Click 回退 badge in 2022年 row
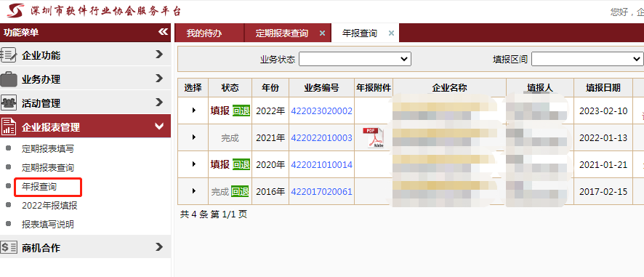The image size is (644, 277). (241, 111)
